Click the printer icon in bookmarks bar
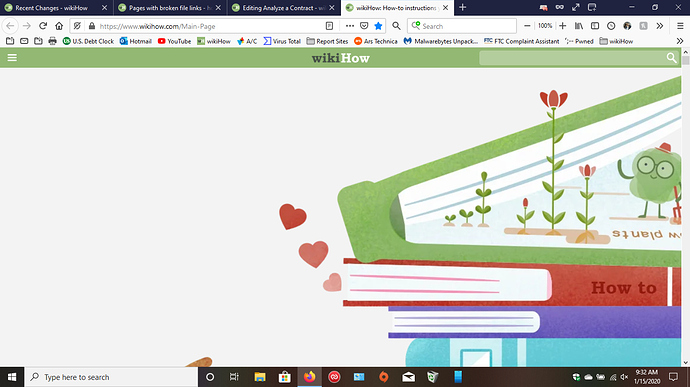 tap(52, 41)
